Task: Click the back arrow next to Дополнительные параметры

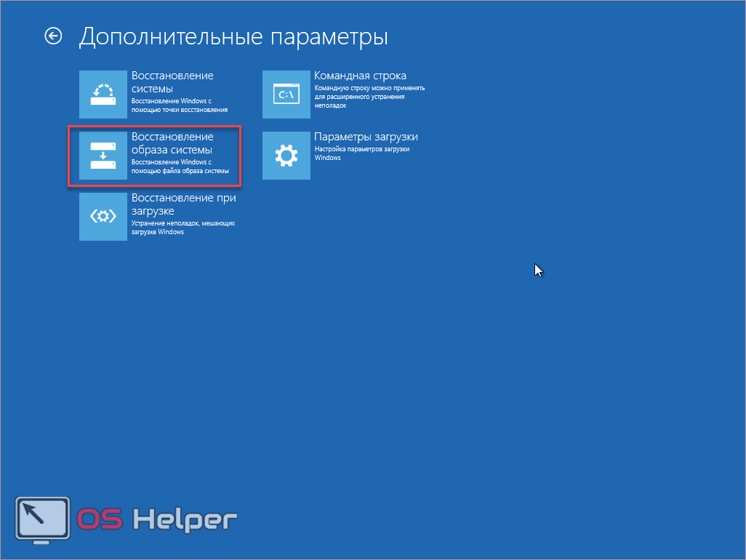Action: (x=53, y=36)
